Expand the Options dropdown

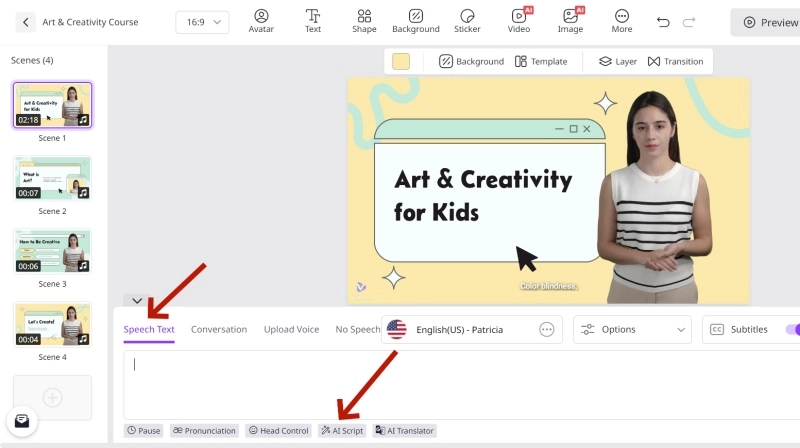click(x=634, y=329)
